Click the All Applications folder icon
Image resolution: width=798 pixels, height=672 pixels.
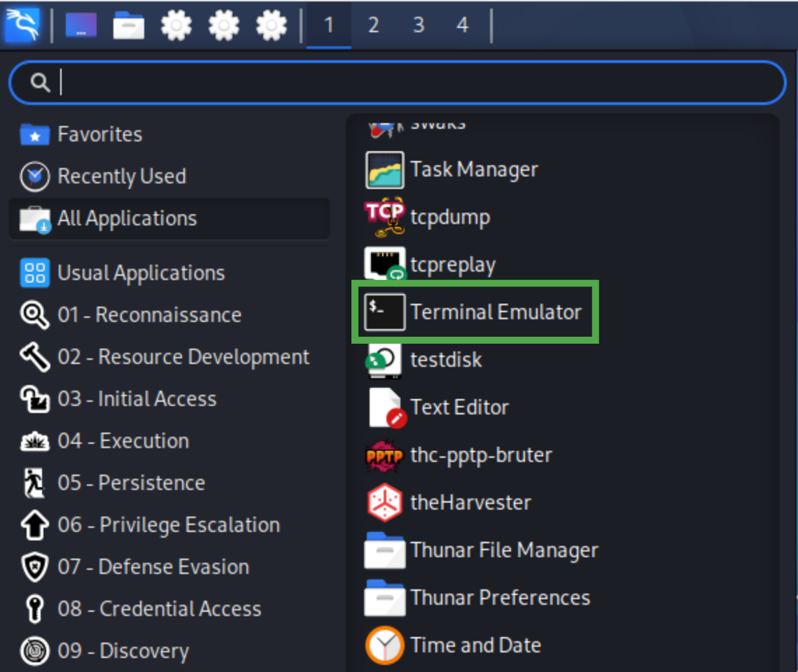34,219
